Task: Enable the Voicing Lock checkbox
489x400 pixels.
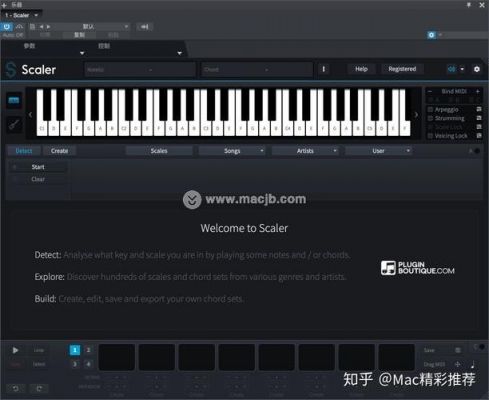Action: [430, 136]
